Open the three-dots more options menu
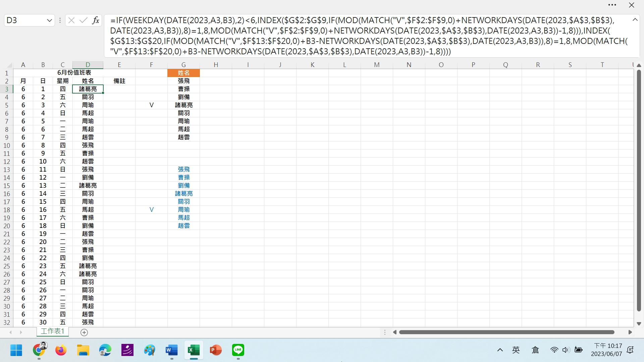644x362 pixels. tap(612, 5)
